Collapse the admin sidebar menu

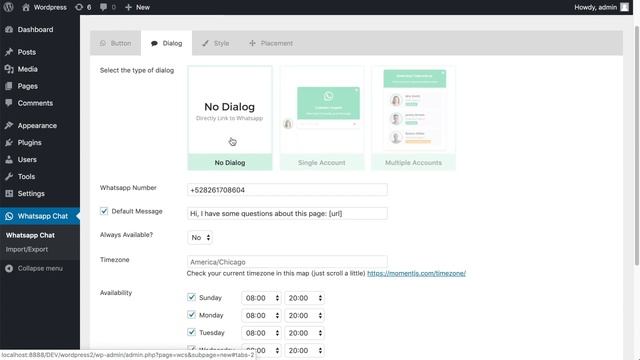(34, 268)
